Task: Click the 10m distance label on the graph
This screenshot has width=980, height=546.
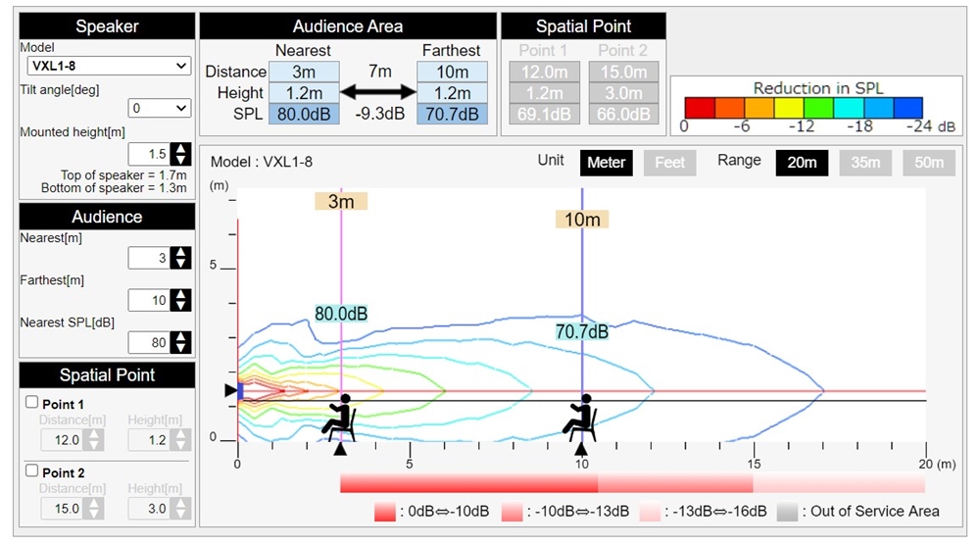Action: coord(582,220)
